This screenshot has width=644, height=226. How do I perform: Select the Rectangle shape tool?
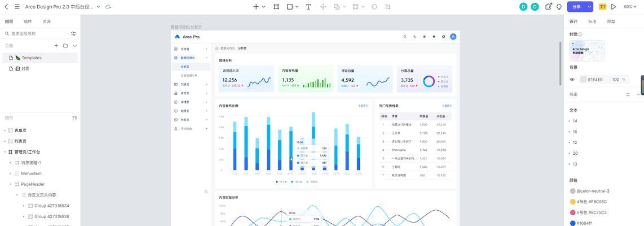(x=289, y=7)
